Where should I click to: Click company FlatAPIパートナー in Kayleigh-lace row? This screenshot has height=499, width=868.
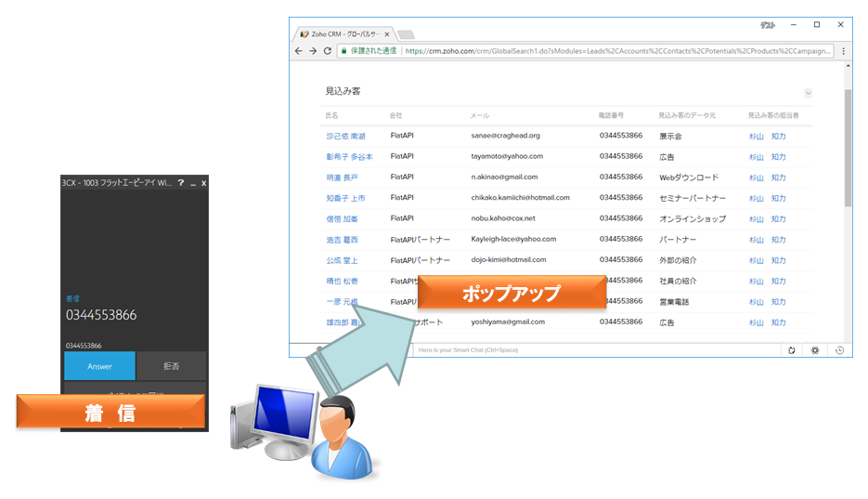(x=421, y=240)
